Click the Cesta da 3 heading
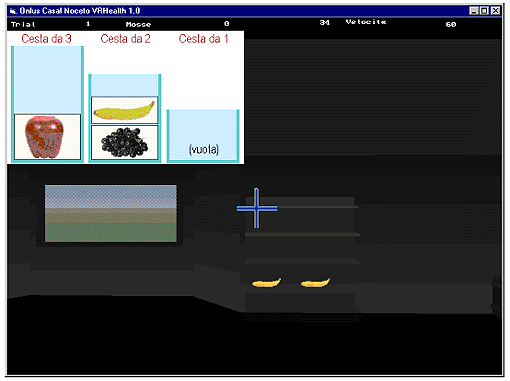 coord(46,39)
